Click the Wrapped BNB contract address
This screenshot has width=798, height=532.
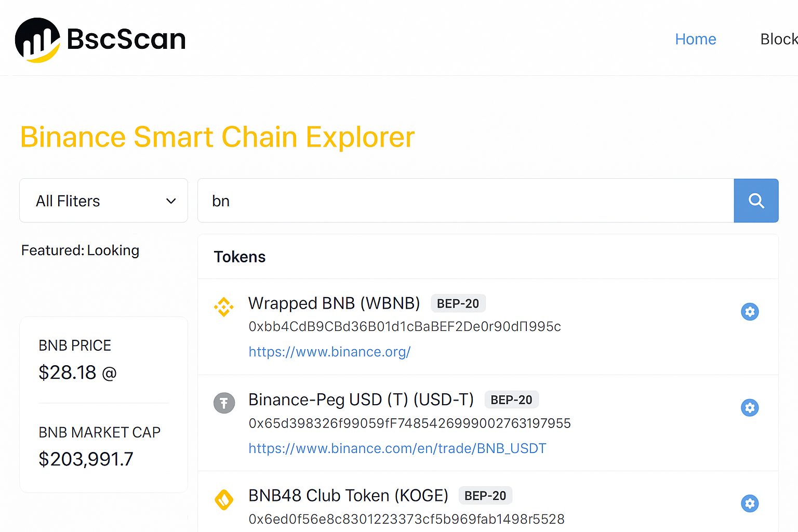click(405, 326)
